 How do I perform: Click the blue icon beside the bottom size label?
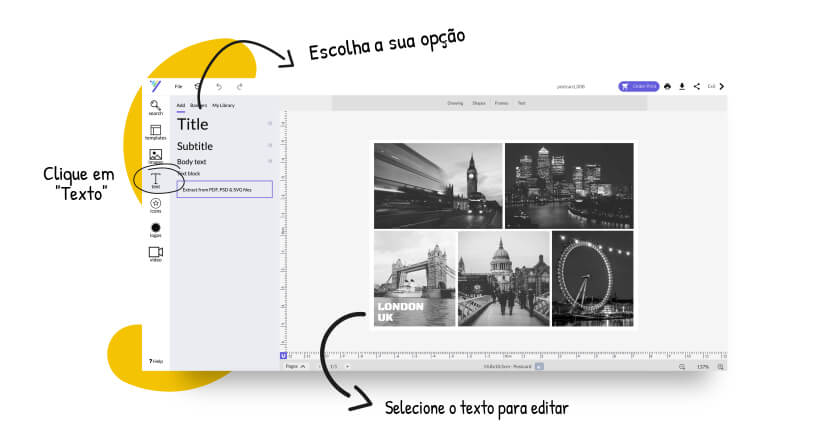[539, 367]
